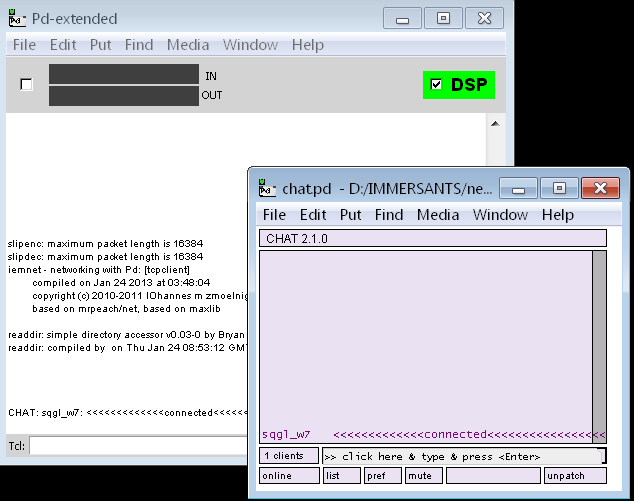Open the Put menu in chat.pd window
The image size is (634, 501).
click(351, 215)
